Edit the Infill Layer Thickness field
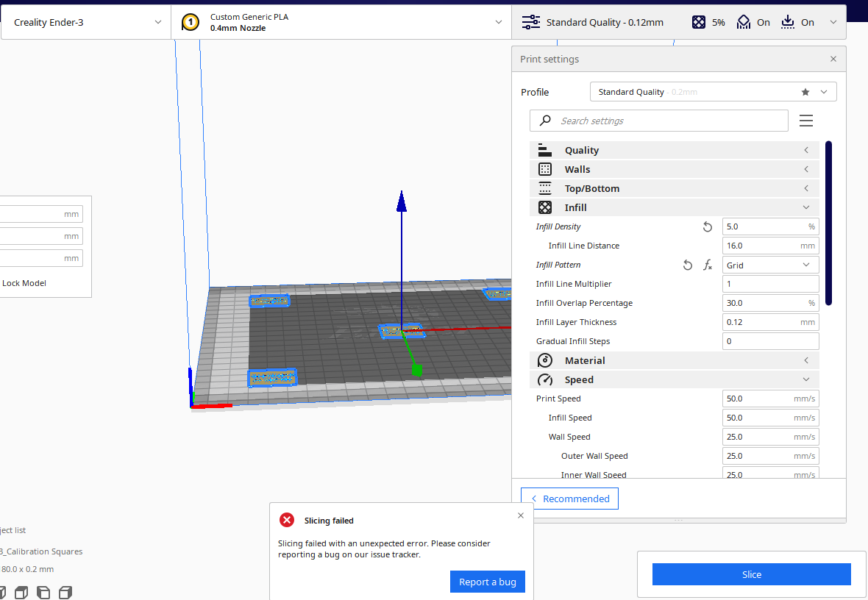Screen dimensions: 868x600 (x=770, y=322)
